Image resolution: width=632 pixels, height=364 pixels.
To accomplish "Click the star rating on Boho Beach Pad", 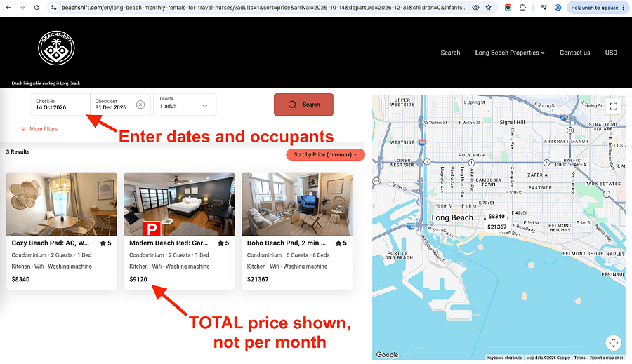I will point(341,243).
